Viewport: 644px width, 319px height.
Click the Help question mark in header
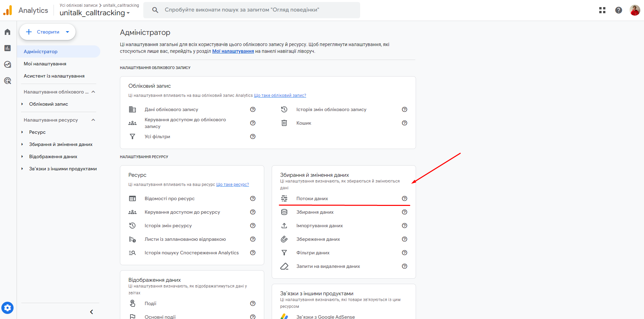click(x=618, y=10)
